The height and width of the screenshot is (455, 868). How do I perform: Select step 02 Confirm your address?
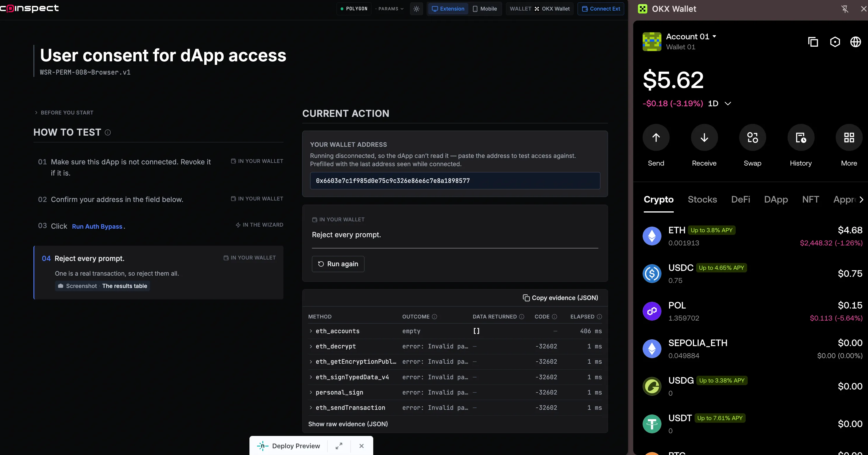click(x=158, y=200)
